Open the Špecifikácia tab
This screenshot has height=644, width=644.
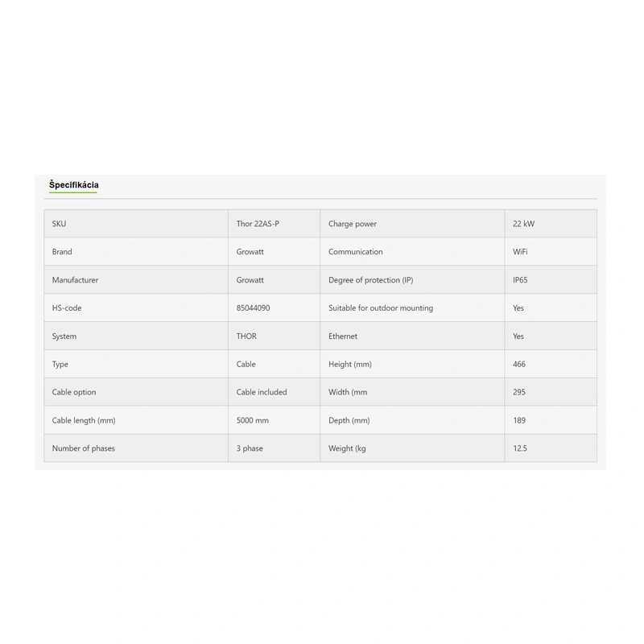(x=73, y=185)
